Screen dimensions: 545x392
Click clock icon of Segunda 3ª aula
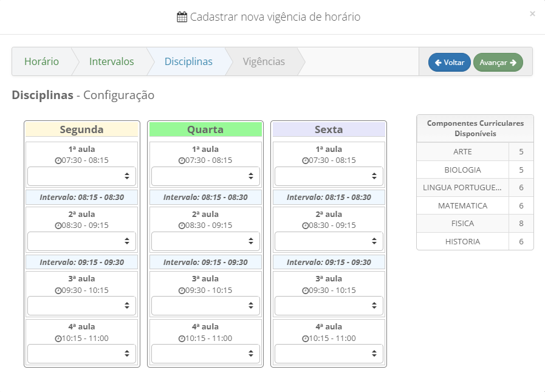pos(58,291)
